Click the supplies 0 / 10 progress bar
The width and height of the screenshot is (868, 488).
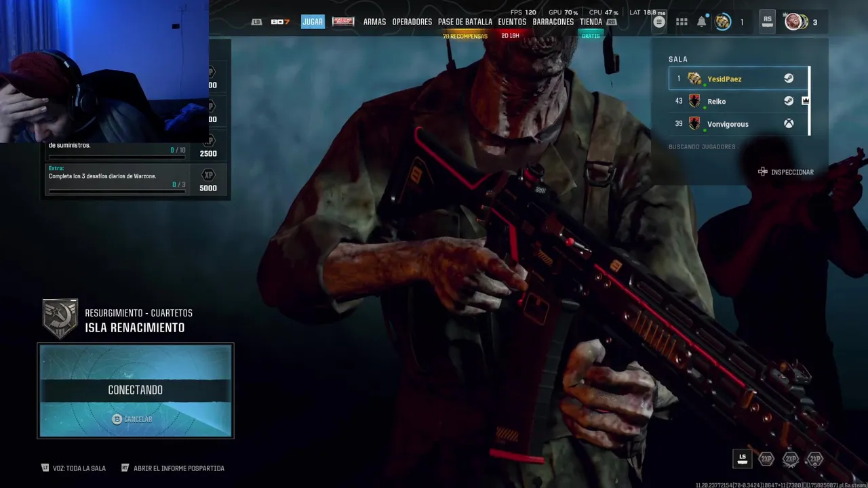[x=117, y=157]
